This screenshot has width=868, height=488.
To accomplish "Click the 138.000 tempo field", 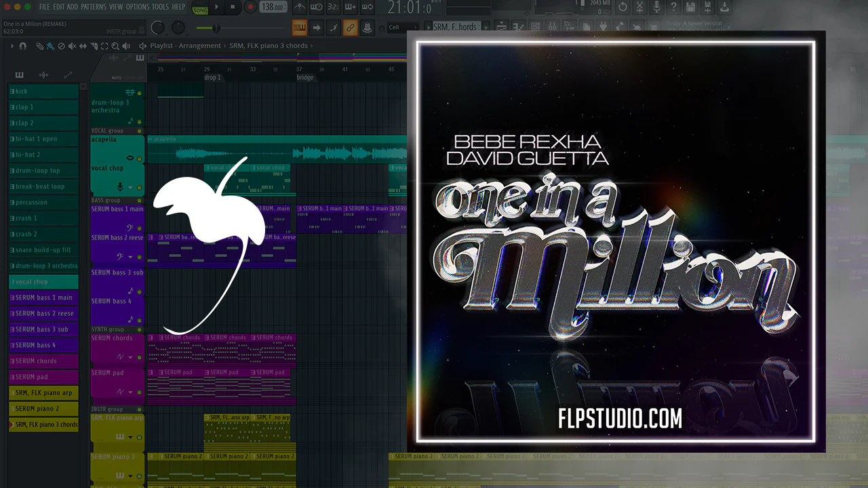I will click(273, 7).
